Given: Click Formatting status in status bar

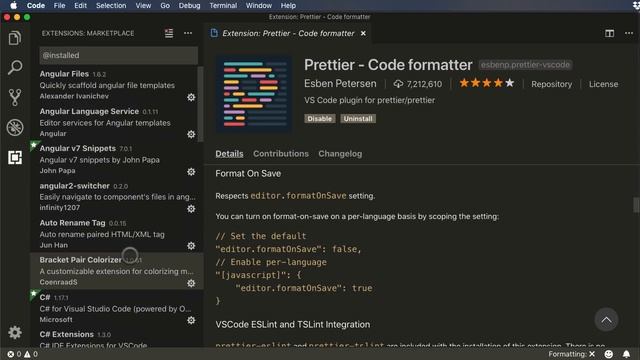Looking at the screenshot, I should coord(571,354).
